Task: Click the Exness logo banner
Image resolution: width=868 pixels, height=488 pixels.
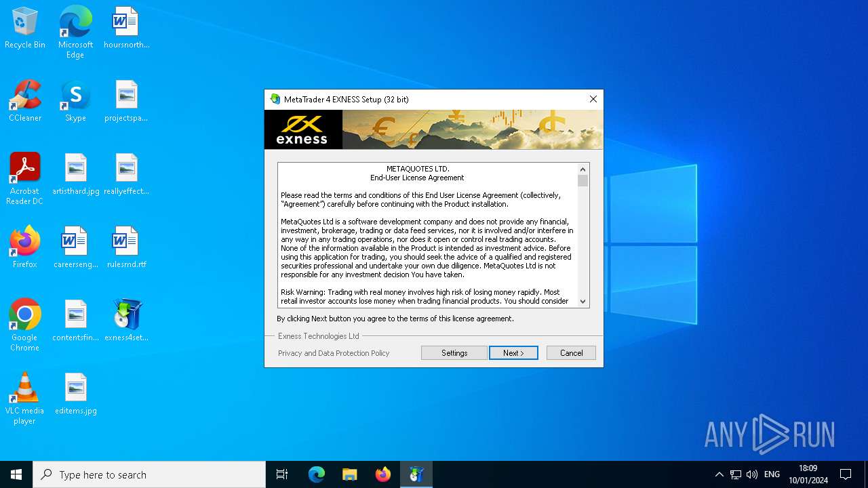Action: click(302, 129)
